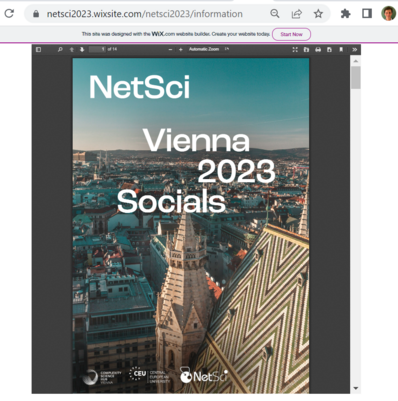
Task: Expand the PDF viewer tools menu
Action: pyautogui.click(x=355, y=49)
